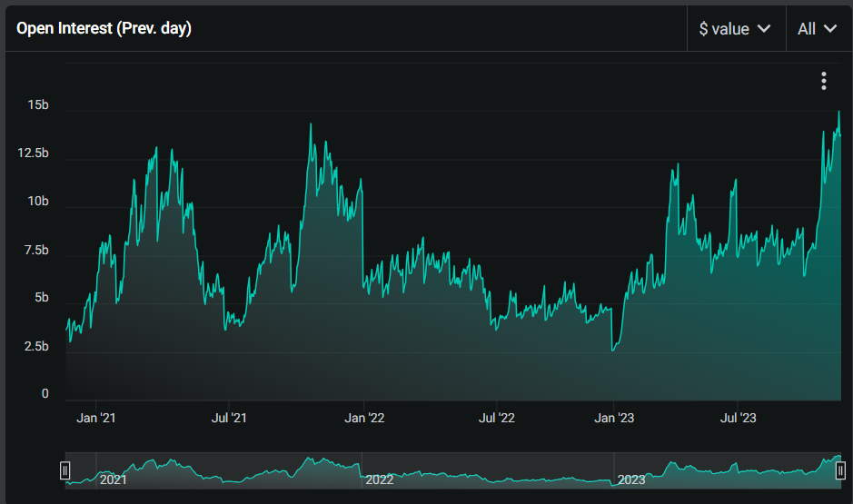853x504 pixels.
Task: Click the 2022 label in the navigator
Action: 379,479
